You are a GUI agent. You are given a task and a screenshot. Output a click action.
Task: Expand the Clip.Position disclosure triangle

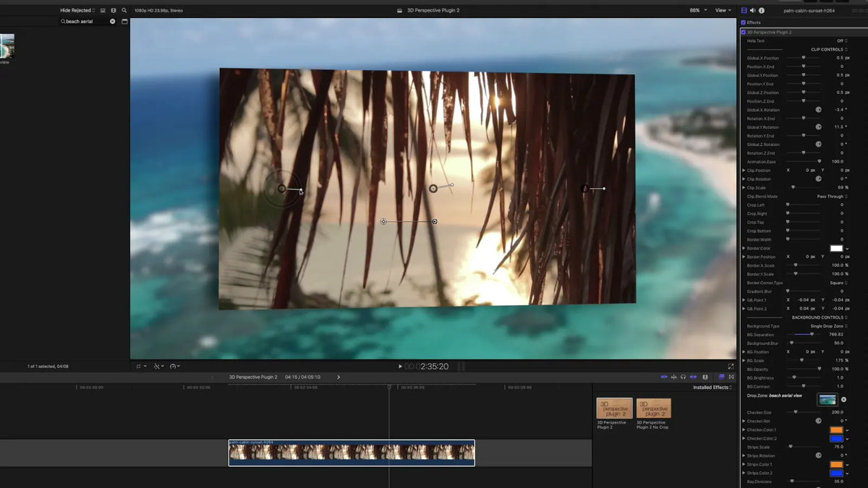click(744, 171)
